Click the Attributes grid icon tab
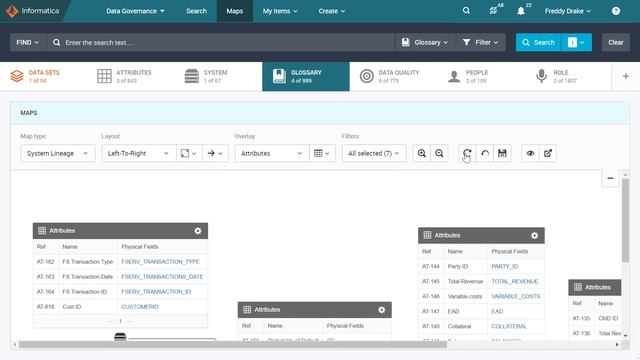640x360 pixels. [x=104, y=76]
